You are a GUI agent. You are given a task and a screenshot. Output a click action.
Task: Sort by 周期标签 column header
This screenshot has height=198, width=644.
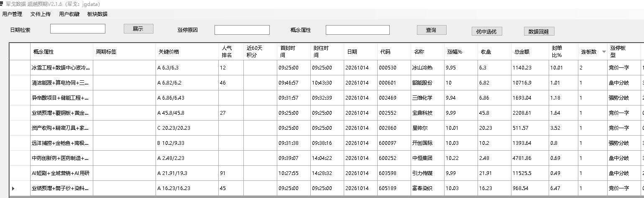click(x=124, y=52)
